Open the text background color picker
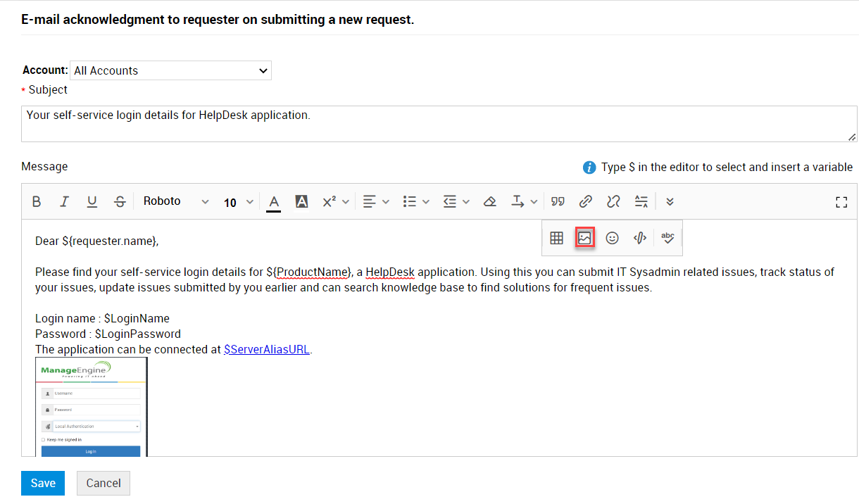 point(301,202)
